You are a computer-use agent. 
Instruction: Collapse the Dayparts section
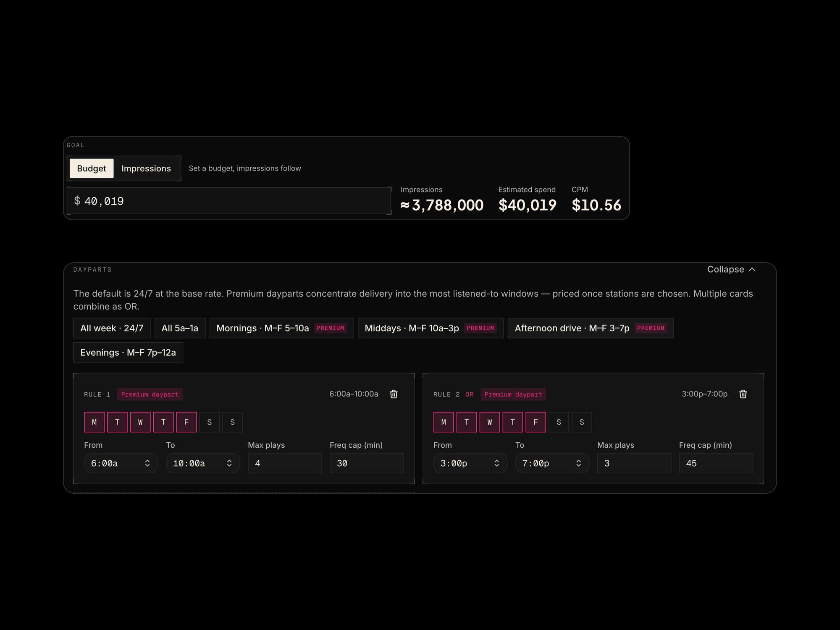731,269
